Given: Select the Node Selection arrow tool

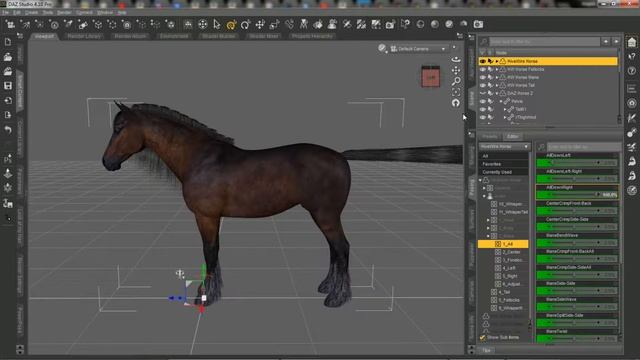Looking at the screenshot, I should (x=217, y=24).
